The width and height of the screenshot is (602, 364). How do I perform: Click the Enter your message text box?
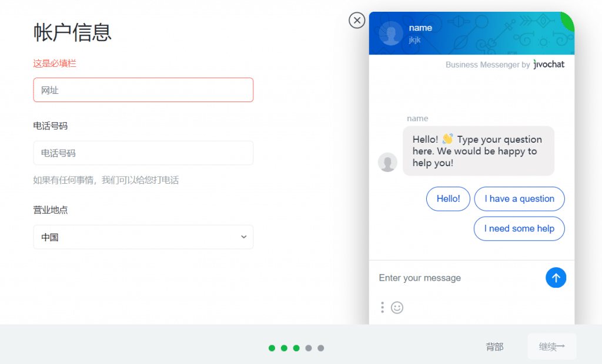click(459, 278)
